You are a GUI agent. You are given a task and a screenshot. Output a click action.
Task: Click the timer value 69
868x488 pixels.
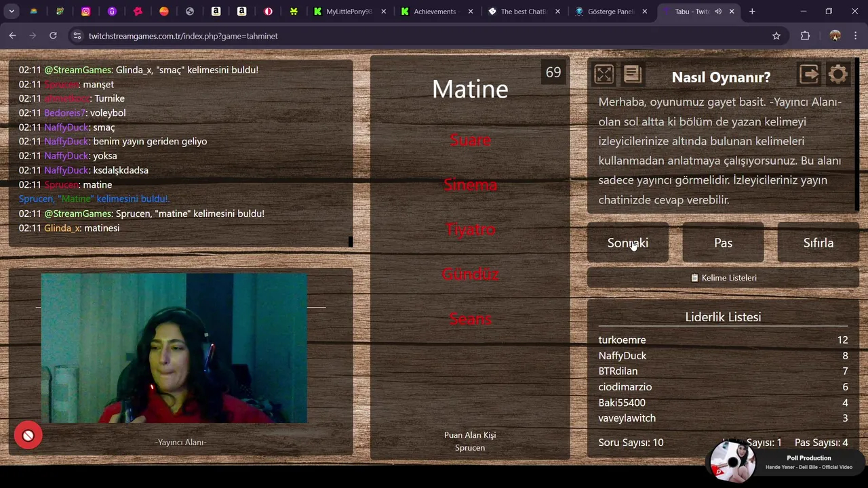(x=553, y=73)
